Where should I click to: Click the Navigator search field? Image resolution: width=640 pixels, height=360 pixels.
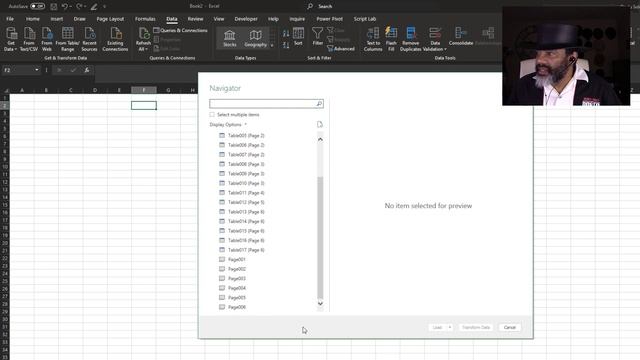(266, 104)
